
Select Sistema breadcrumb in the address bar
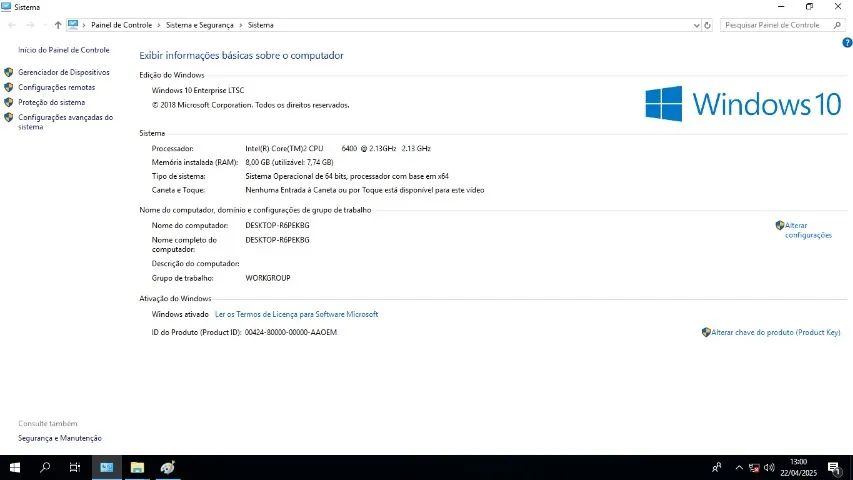point(261,25)
